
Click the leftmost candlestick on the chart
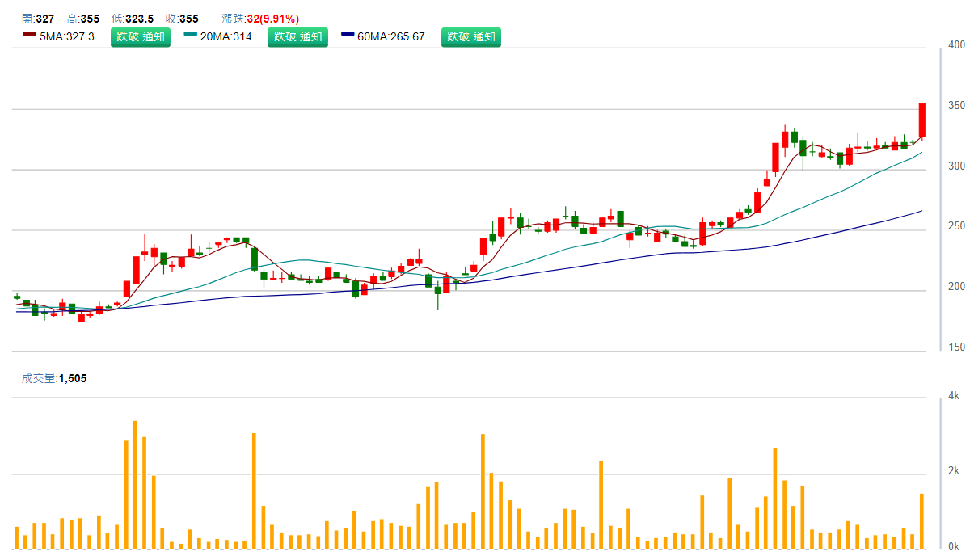(x=17, y=297)
